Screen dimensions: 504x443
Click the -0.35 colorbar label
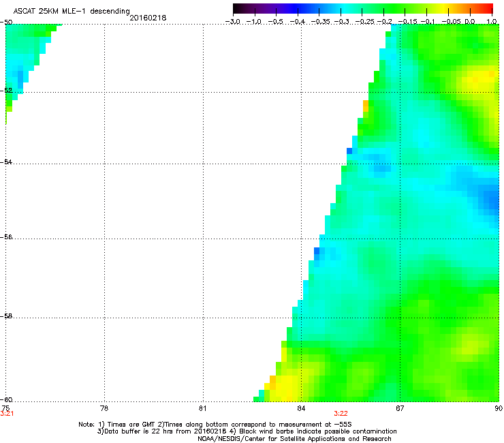[x=320, y=22]
